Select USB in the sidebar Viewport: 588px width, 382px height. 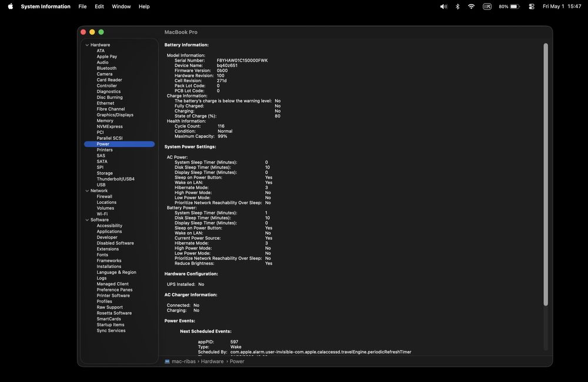point(101,185)
